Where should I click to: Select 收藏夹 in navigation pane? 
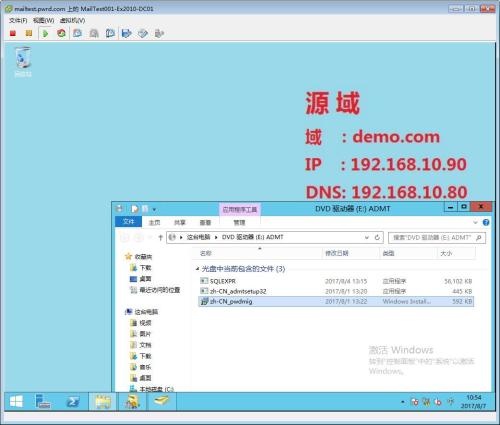point(143,256)
